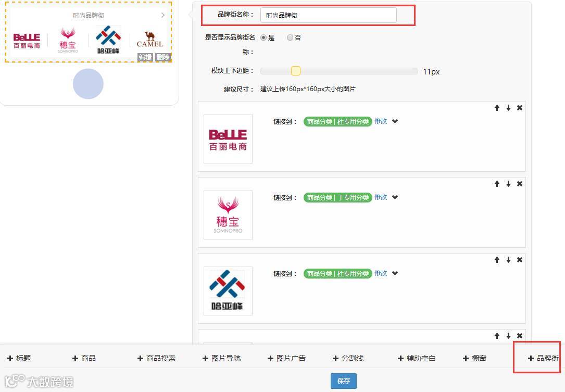565x392 pixels.
Task: Click green tag 商品分类 | 杜专用分类 on BeLLE card
Action: click(337, 121)
